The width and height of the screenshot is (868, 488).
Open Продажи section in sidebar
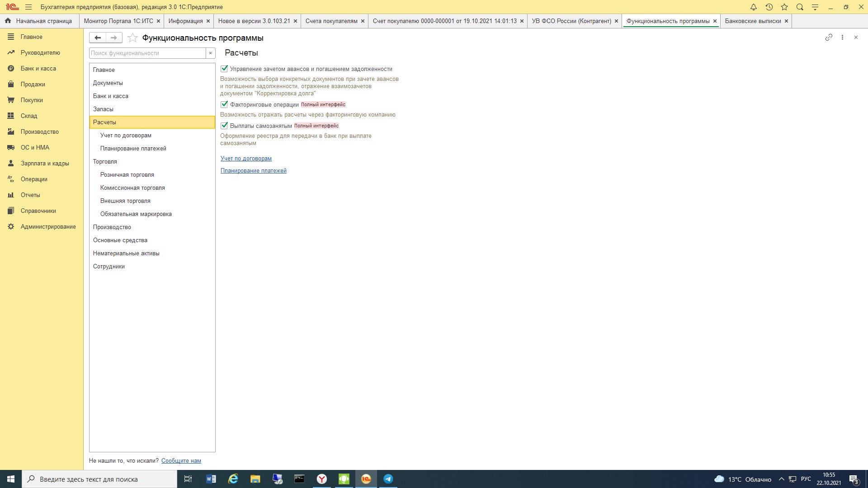[33, 84]
